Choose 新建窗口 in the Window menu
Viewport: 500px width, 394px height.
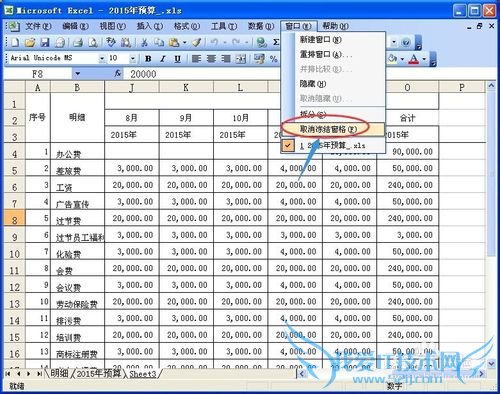[333, 40]
